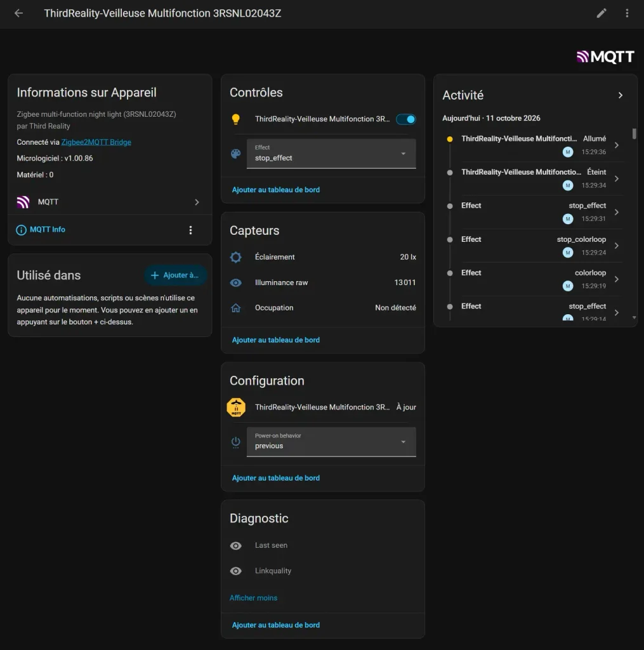Add Capteurs to dashboard via Ajouter au tableau de bord

pos(276,340)
